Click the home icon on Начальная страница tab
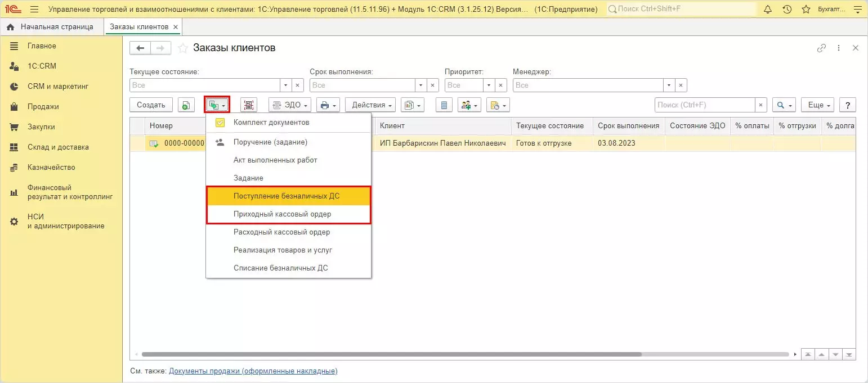 [11, 27]
